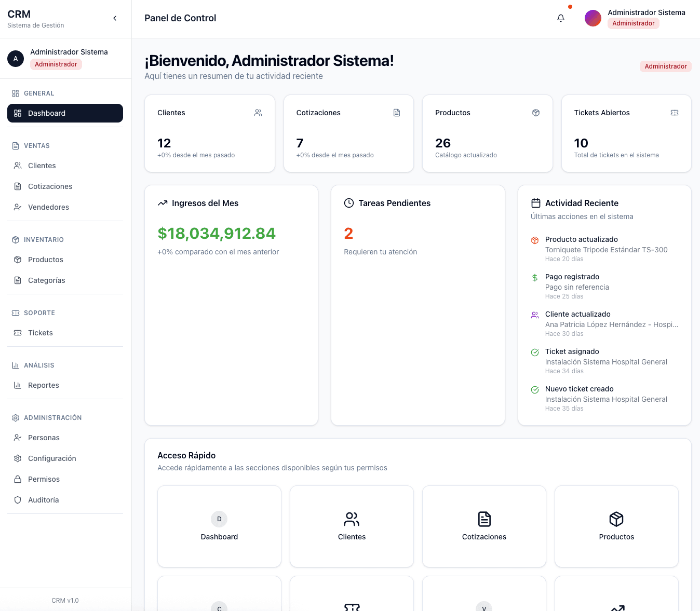Open the Productos quick access card
700x611 pixels.
pos(616,526)
